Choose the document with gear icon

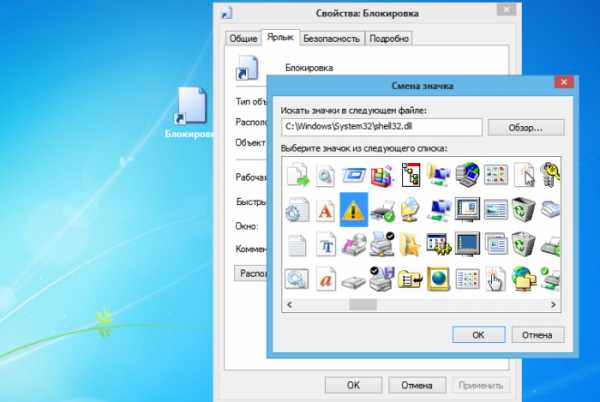coord(297,210)
